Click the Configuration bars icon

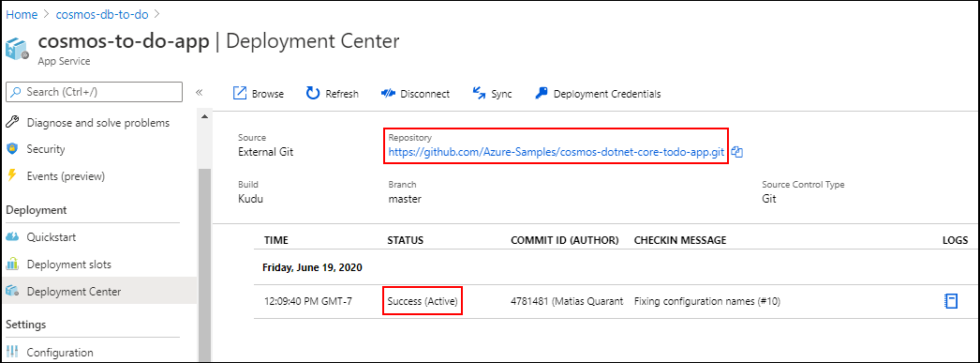12,353
